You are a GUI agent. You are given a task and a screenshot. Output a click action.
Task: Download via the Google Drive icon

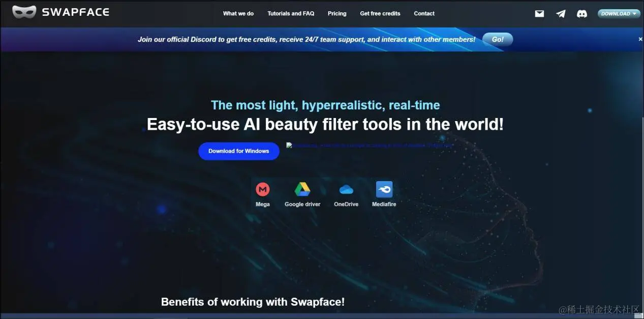coord(302,190)
